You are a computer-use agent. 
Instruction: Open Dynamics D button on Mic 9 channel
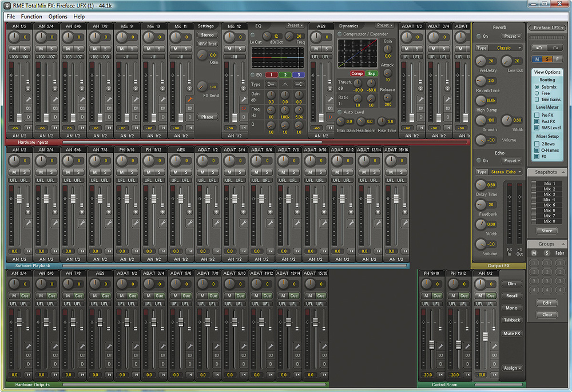(135, 117)
